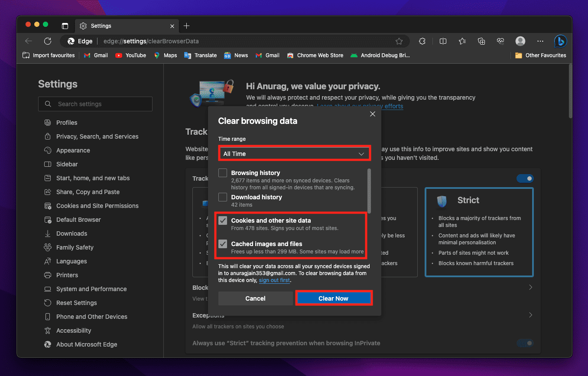The image size is (588, 376).
Task: Click the dialog's vertical scrollbar
Action: tap(369, 190)
